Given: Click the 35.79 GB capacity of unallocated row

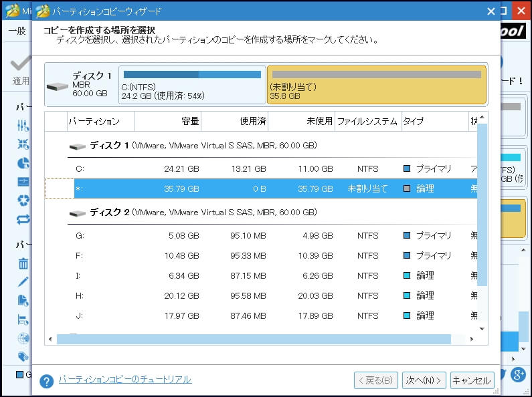Looking at the screenshot, I should pos(181,188).
